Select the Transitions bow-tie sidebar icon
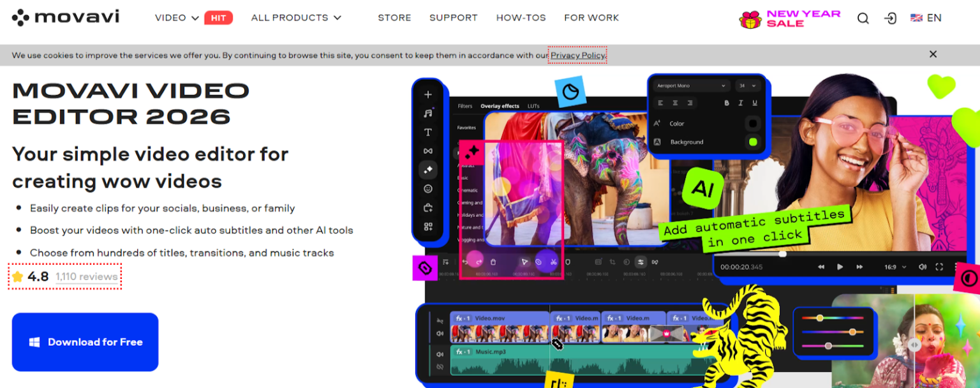This screenshot has height=388, width=980. (428, 151)
